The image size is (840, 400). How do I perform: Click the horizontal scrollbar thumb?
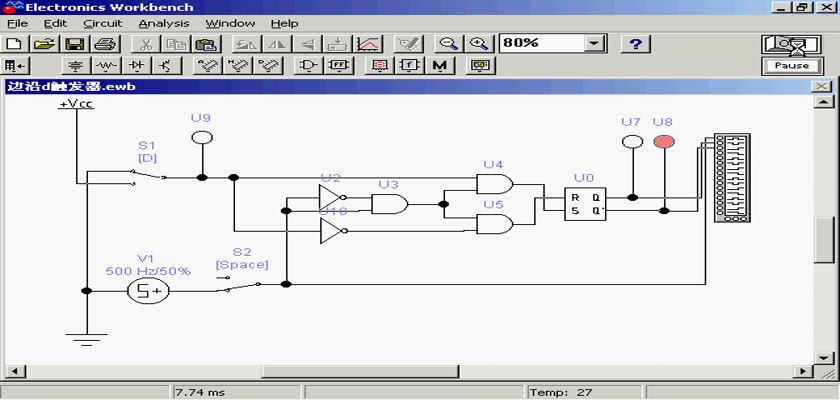pos(359,371)
